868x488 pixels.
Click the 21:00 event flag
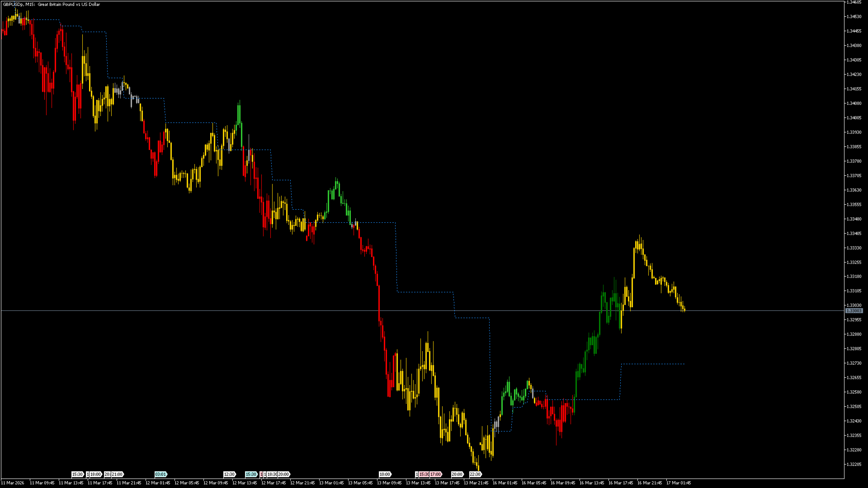coord(117,474)
